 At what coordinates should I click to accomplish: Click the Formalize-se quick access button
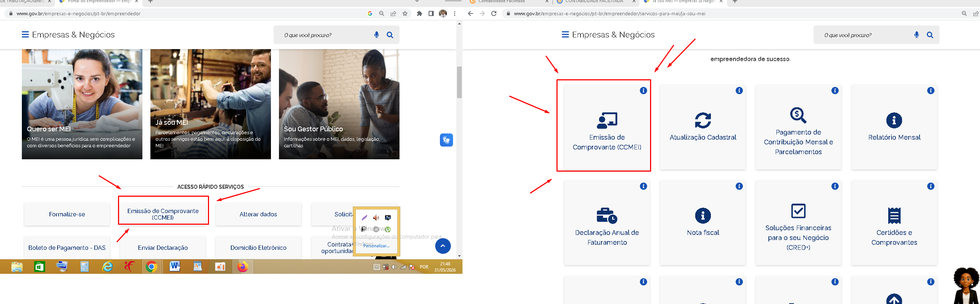click(x=67, y=214)
